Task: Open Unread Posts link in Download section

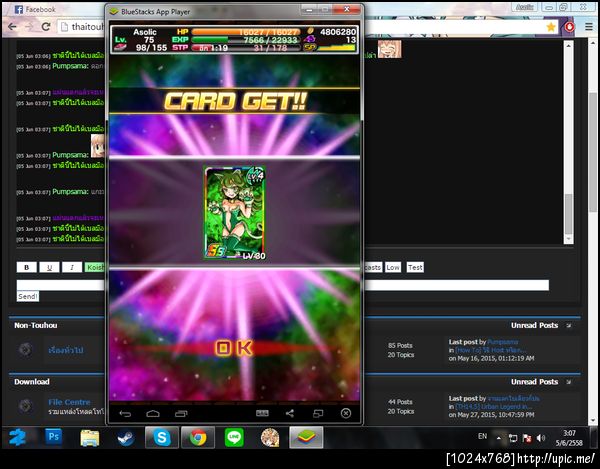Action: [x=535, y=381]
